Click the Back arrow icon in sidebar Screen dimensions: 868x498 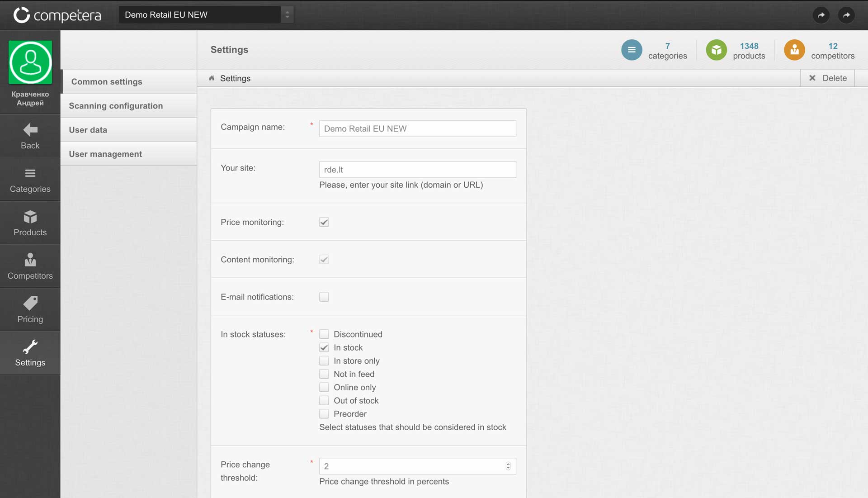coord(30,130)
